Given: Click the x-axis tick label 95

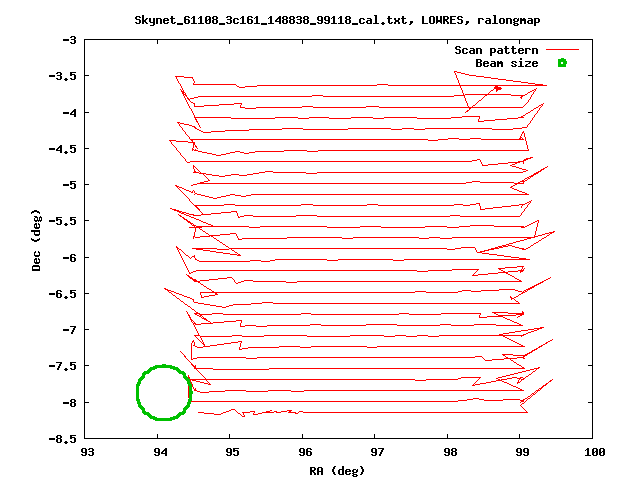Looking at the screenshot, I should [231, 453].
